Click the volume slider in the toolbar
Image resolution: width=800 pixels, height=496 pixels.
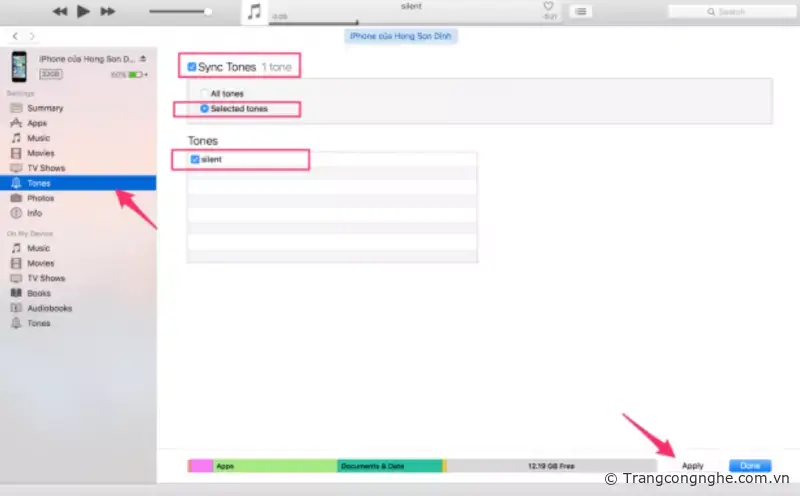tap(180, 11)
